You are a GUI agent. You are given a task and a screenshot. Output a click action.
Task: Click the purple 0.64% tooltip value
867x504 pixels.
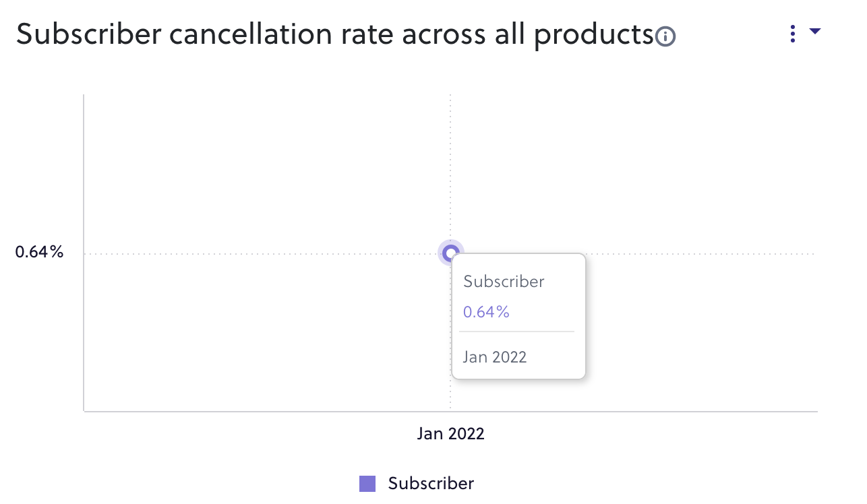[486, 312]
